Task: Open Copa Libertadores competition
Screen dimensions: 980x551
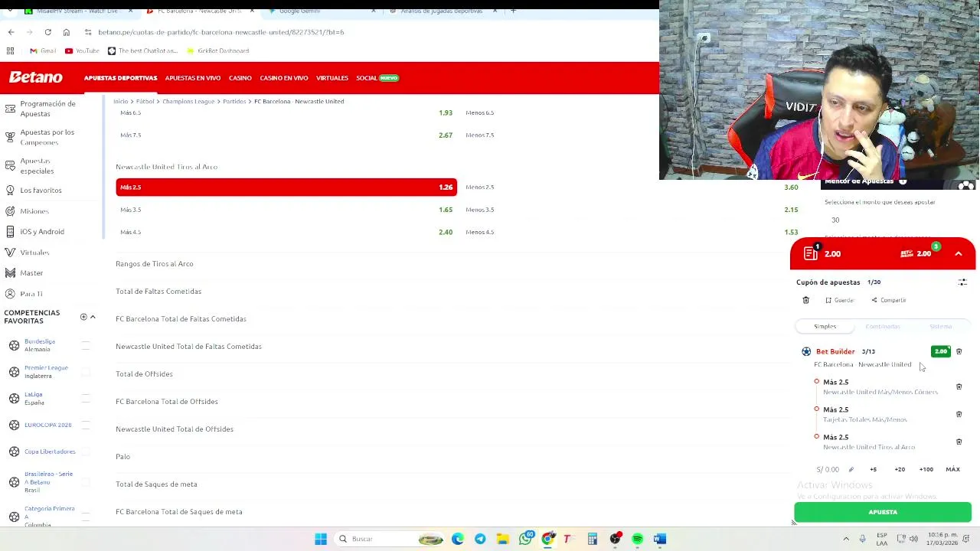Action: point(49,452)
